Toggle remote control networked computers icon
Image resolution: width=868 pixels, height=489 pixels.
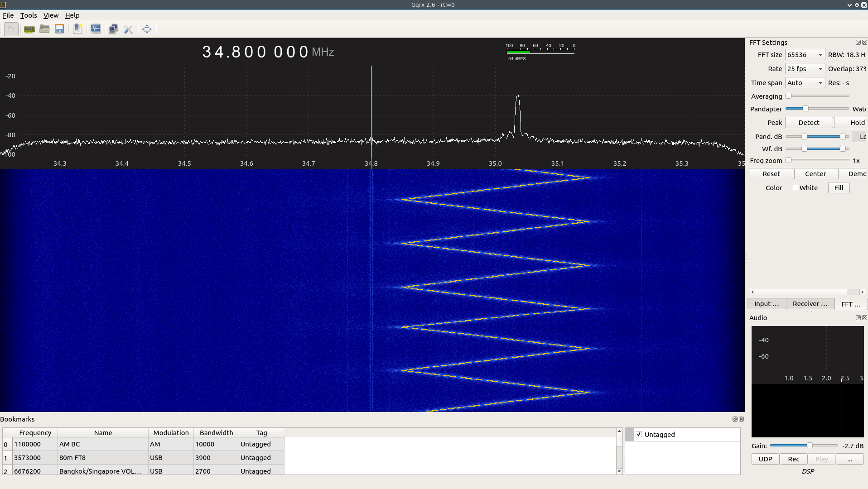(x=113, y=29)
